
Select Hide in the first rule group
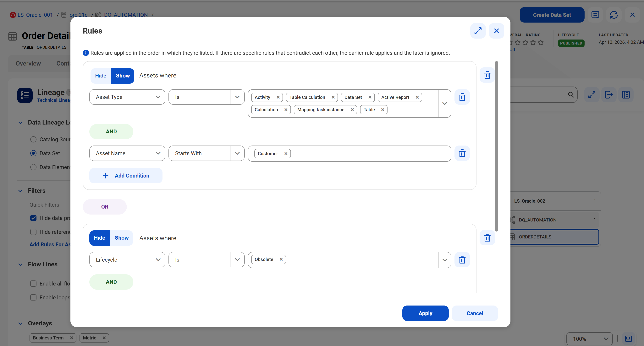[x=101, y=76]
